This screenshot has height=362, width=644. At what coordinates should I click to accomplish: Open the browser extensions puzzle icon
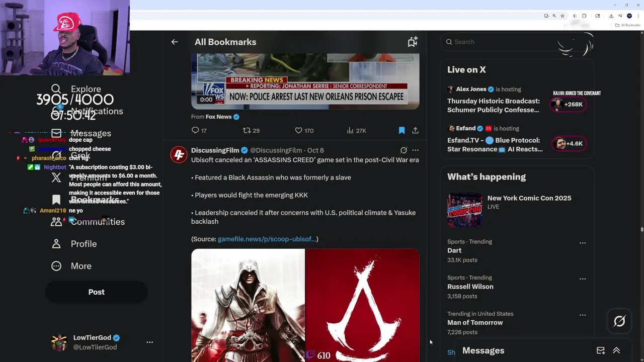pyautogui.click(x=584, y=16)
